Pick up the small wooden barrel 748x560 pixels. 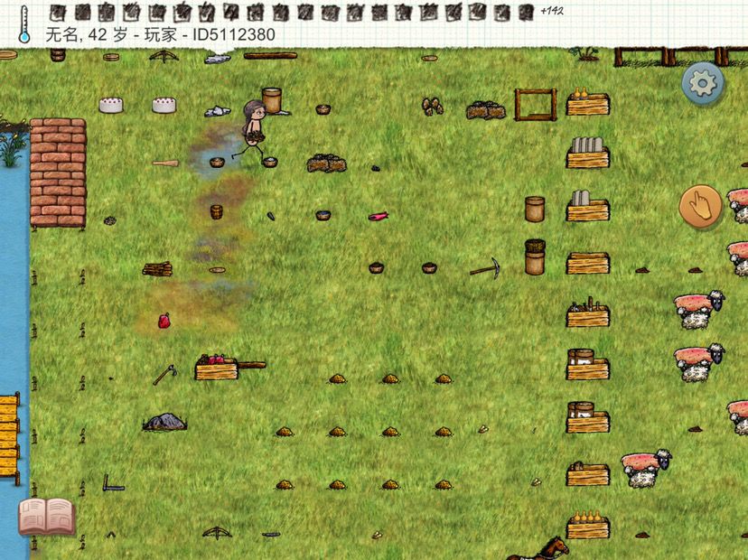click(217, 211)
